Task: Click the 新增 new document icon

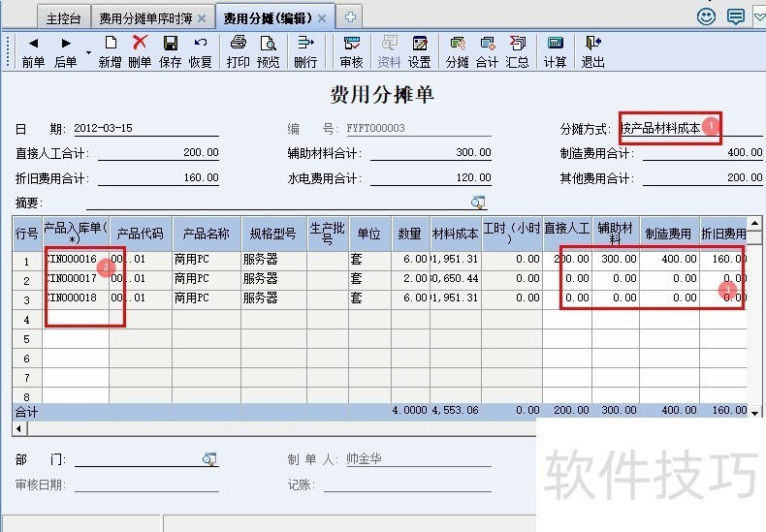Action: click(x=111, y=44)
